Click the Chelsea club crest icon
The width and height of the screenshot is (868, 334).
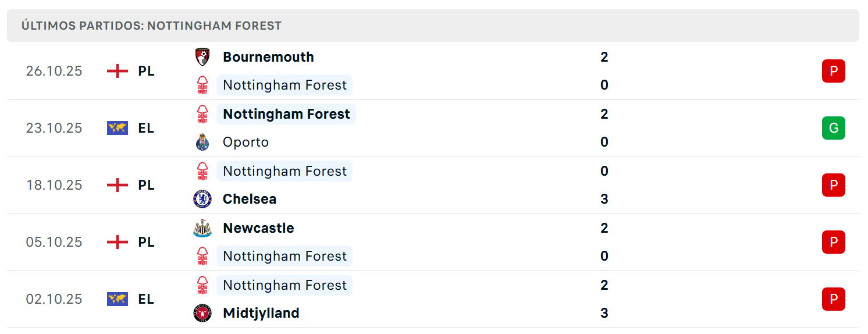coord(202,199)
